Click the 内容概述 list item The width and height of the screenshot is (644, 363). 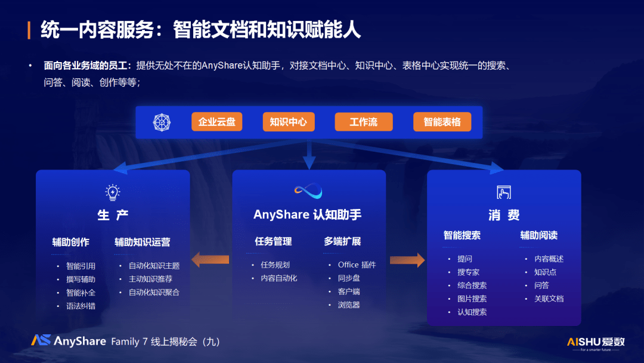coord(549,259)
